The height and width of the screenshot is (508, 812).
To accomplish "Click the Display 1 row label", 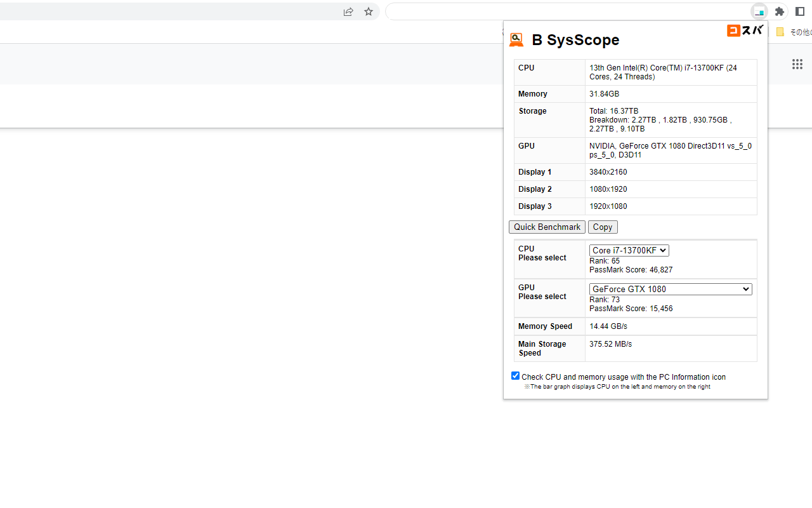I will pyautogui.click(x=535, y=172).
